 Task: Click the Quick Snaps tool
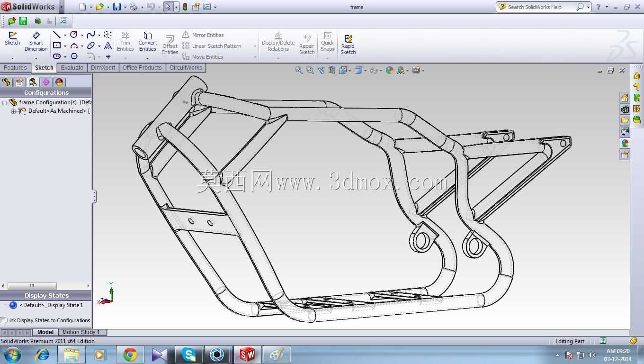(327, 42)
